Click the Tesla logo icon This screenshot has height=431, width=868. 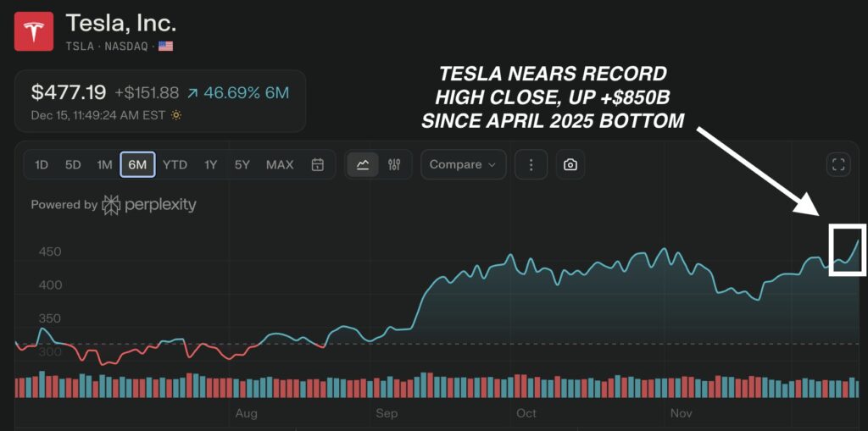(34, 31)
